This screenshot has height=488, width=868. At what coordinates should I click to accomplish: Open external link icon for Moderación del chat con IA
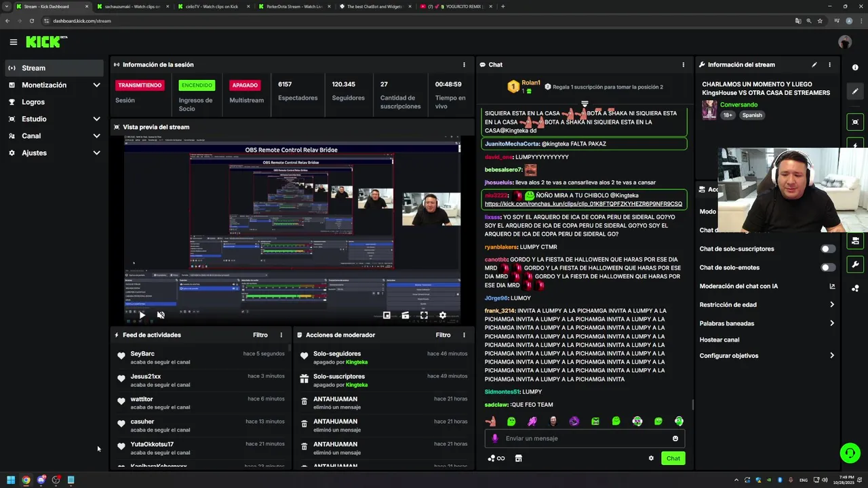pos(832,286)
